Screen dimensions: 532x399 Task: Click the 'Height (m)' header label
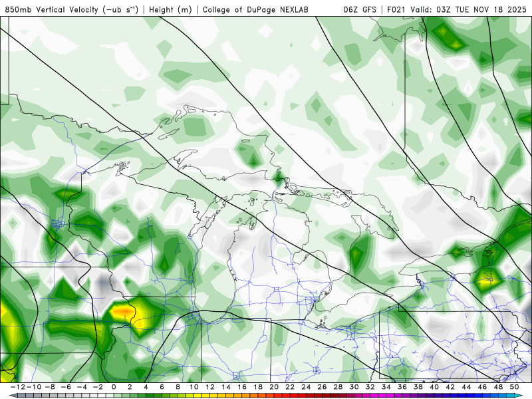(x=170, y=10)
